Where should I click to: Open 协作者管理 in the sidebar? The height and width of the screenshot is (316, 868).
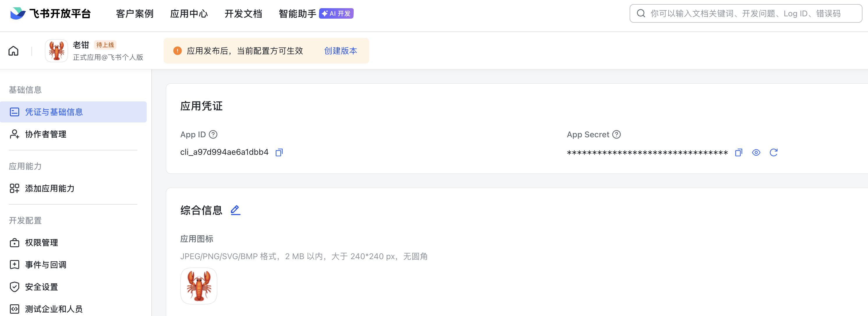[x=73, y=134]
